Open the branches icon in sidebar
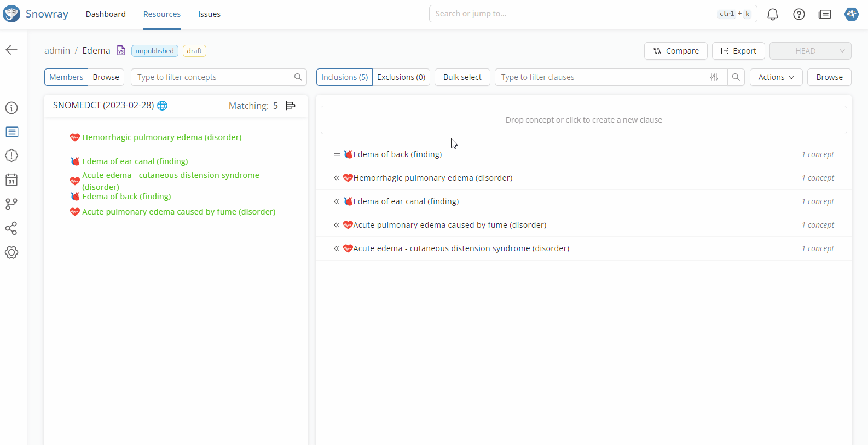Viewport: 868px width, 445px height. tap(11, 204)
